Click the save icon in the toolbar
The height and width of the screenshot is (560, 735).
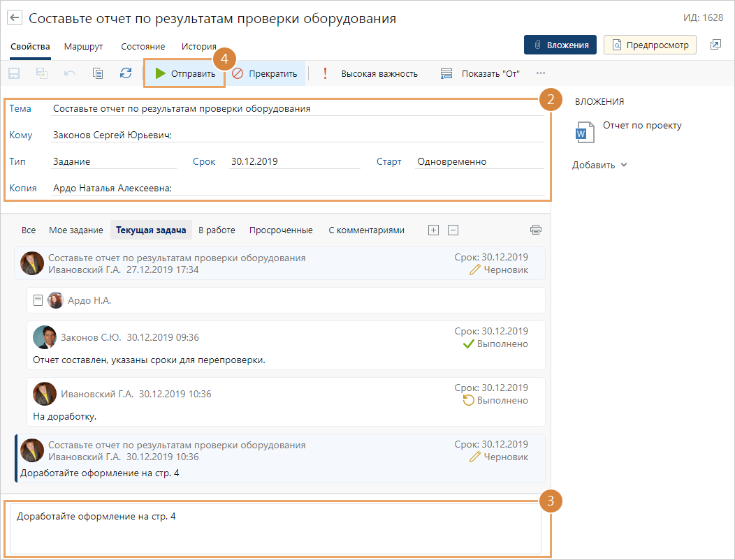pos(14,73)
